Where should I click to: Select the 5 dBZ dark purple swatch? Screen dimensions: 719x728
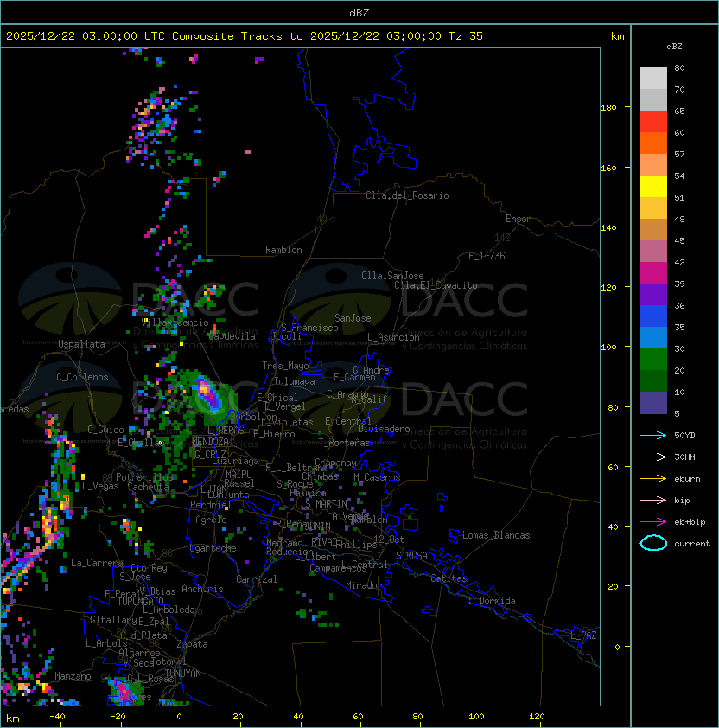(x=653, y=403)
